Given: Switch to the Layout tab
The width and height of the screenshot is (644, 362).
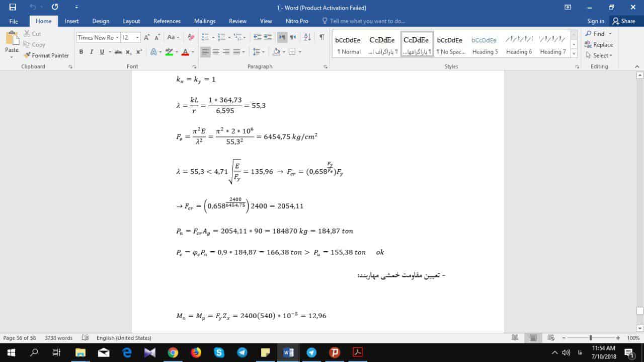Looking at the screenshot, I should click(x=131, y=21).
